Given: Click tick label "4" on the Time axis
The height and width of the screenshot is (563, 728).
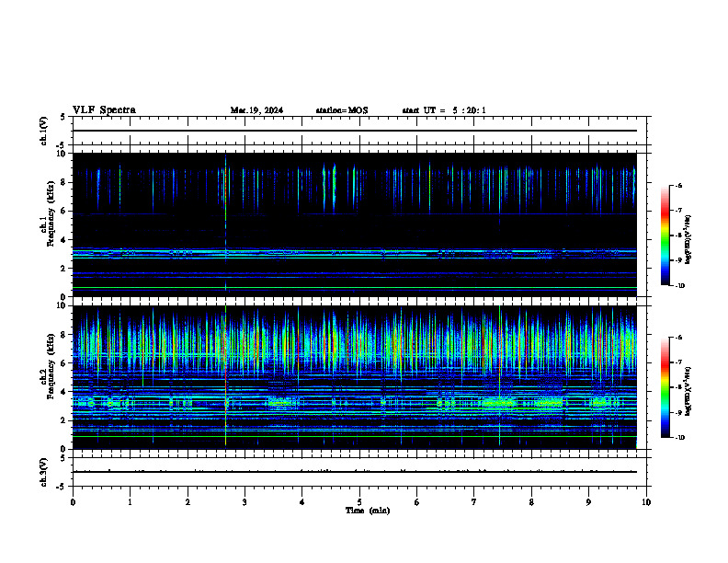Looking at the screenshot, I should (x=301, y=502).
